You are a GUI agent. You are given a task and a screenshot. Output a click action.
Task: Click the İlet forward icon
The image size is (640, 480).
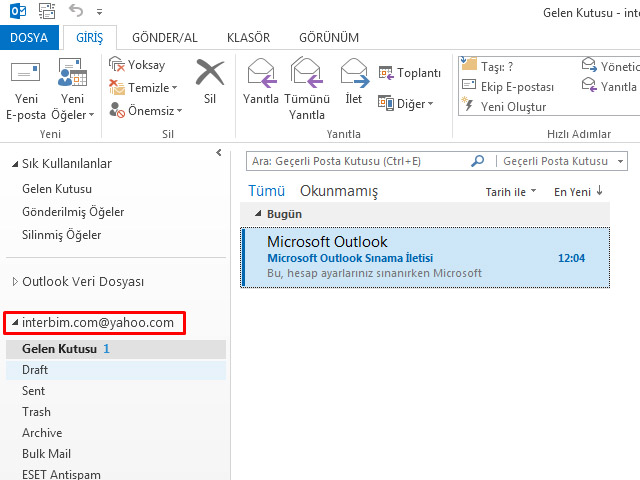tap(354, 75)
